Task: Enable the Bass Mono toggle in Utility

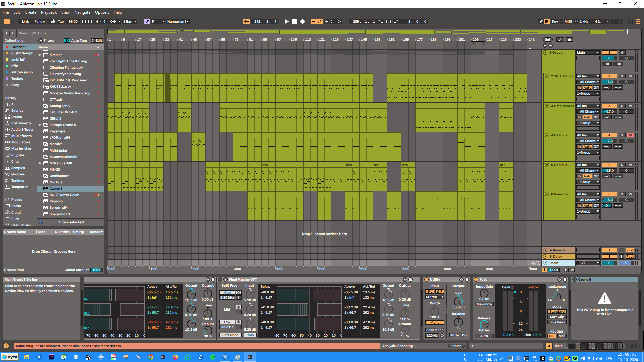Action: (435, 330)
